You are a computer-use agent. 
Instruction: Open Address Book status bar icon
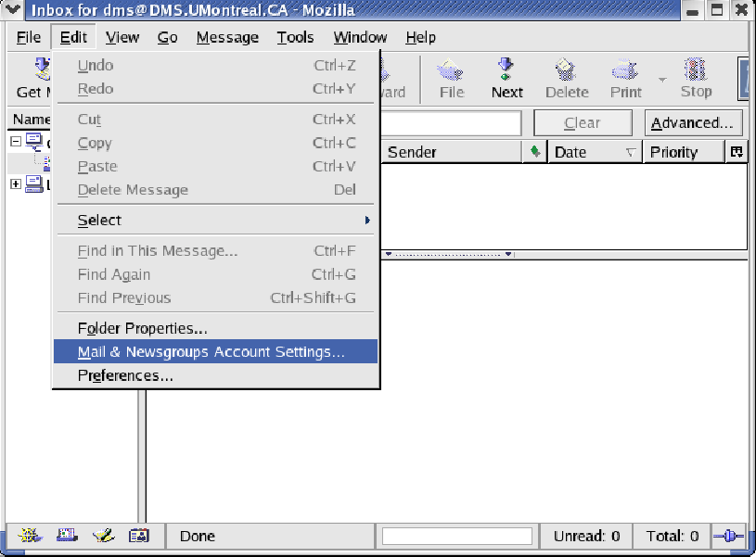[x=139, y=536]
